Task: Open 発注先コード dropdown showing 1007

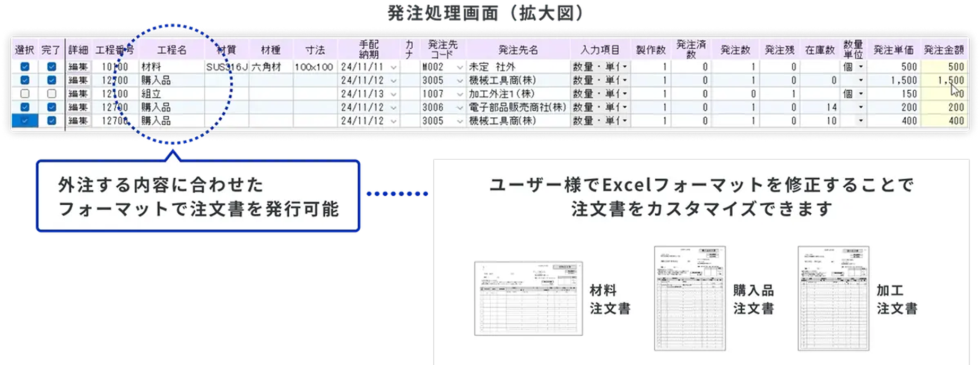Action: pos(459,94)
